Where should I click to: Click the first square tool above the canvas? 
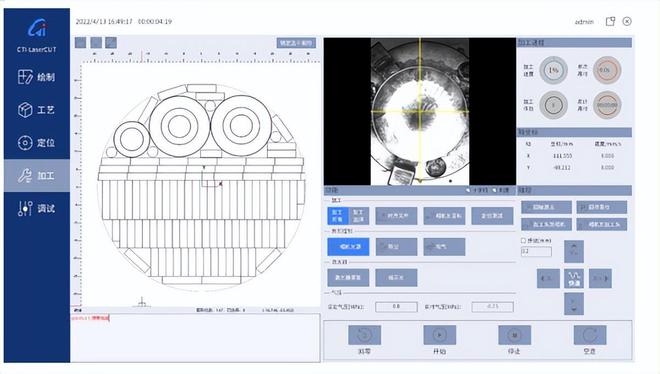tap(80, 42)
